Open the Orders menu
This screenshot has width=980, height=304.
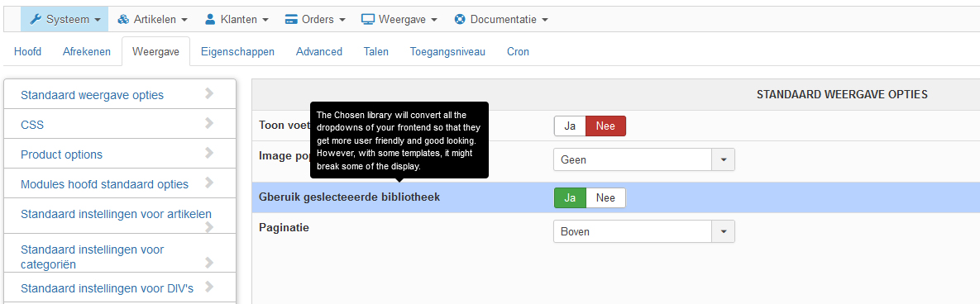(315, 19)
